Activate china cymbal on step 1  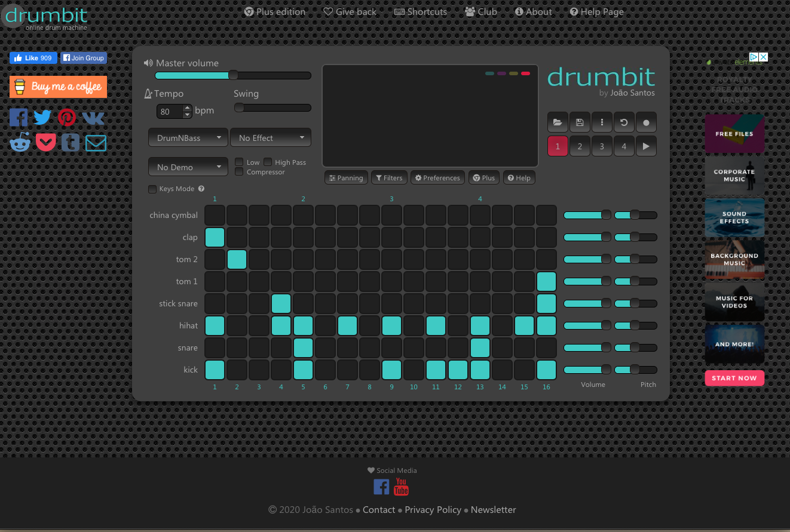coord(215,215)
